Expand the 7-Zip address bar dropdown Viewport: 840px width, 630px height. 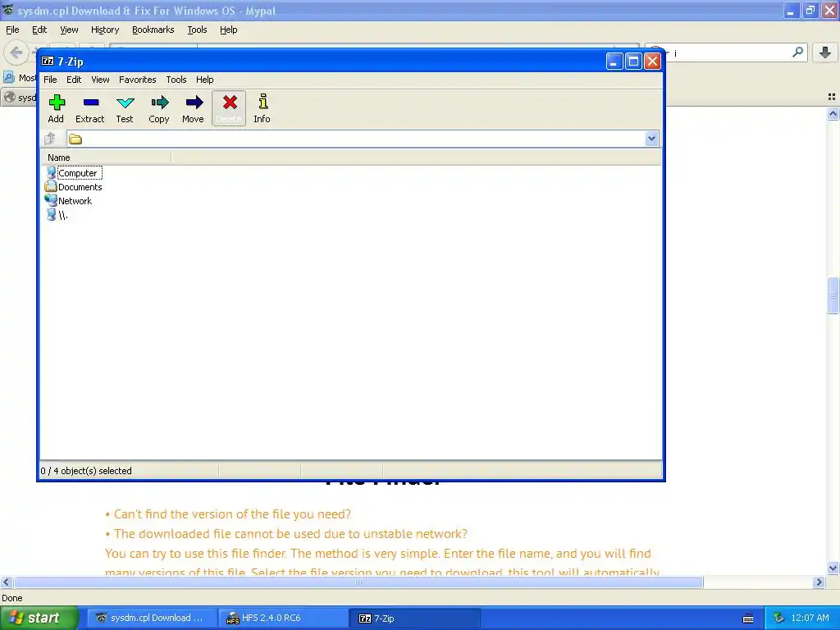651,139
